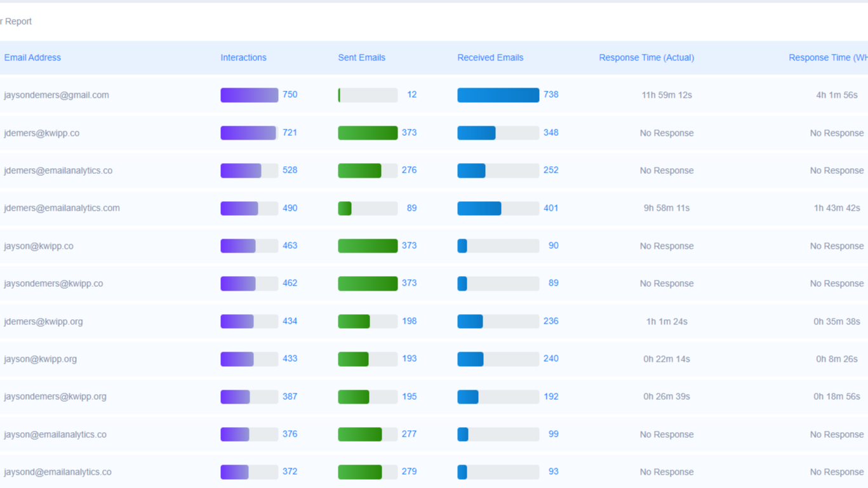Sort by the Received Emails column header
The height and width of the screenshot is (488, 868).
490,57
